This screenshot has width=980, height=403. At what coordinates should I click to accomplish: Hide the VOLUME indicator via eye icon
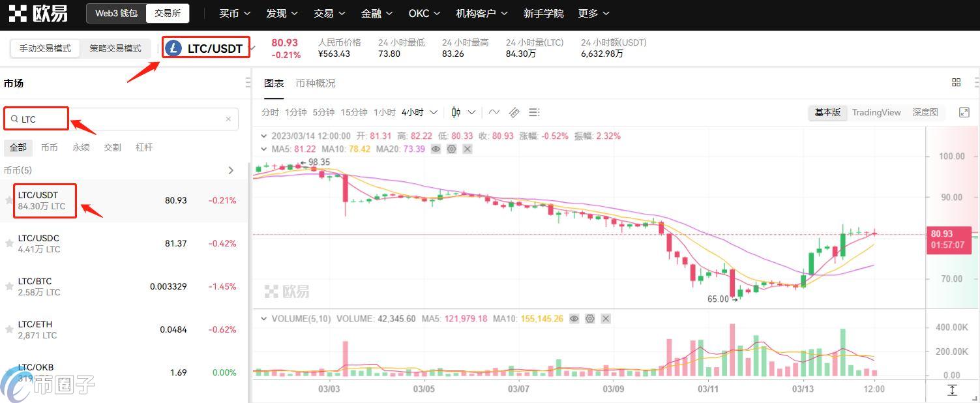pos(574,318)
